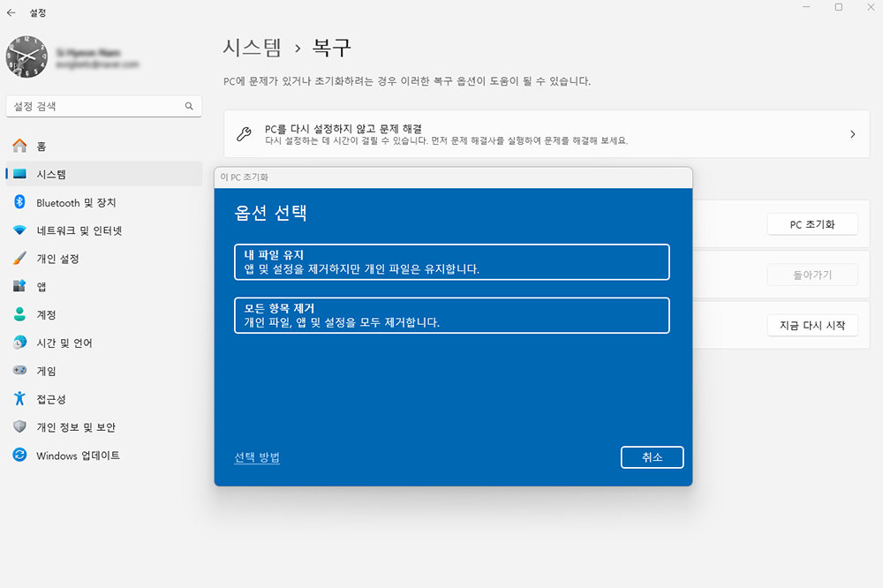Click the 돌아가기 button
This screenshot has height=588, width=883.
tap(812, 275)
